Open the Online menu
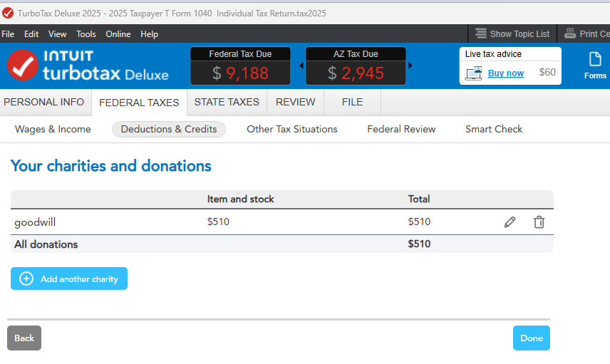The height and width of the screenshot is (364, 610). 118,34
